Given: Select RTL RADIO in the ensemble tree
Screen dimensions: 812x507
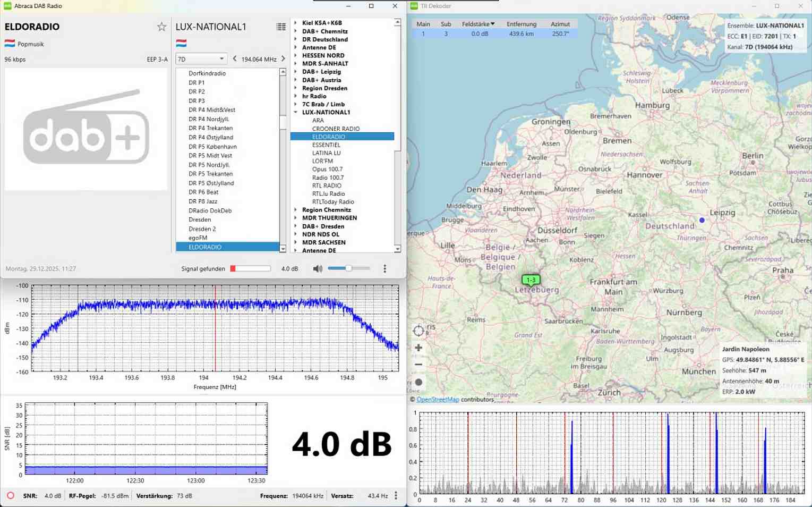Looking at the screenshot, I should pyautogui.click(x=327, y=185).
